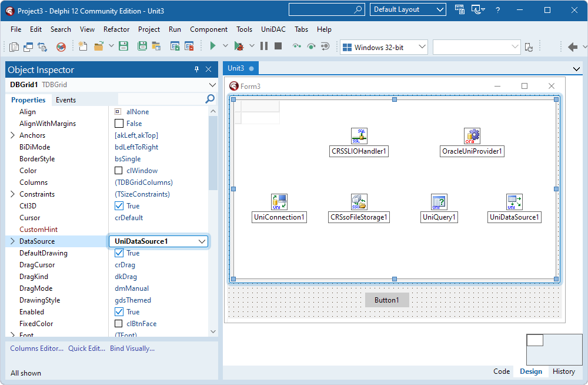The image size is (588, 385).
Task: Click the Run Without Debugging bug icon
Action: click(x=239, y=45)
